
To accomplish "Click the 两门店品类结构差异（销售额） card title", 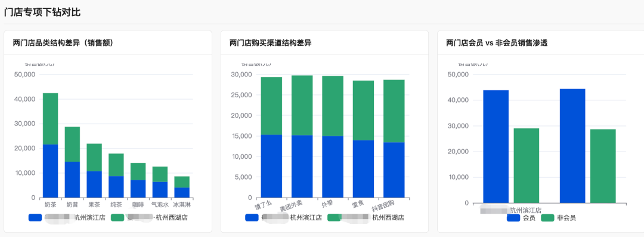I will (63, 43).
